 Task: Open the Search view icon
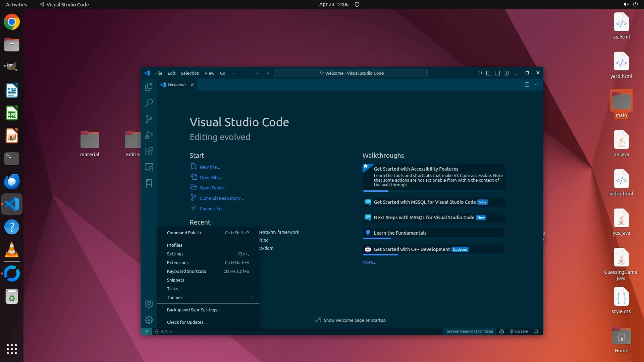(149, 103)
